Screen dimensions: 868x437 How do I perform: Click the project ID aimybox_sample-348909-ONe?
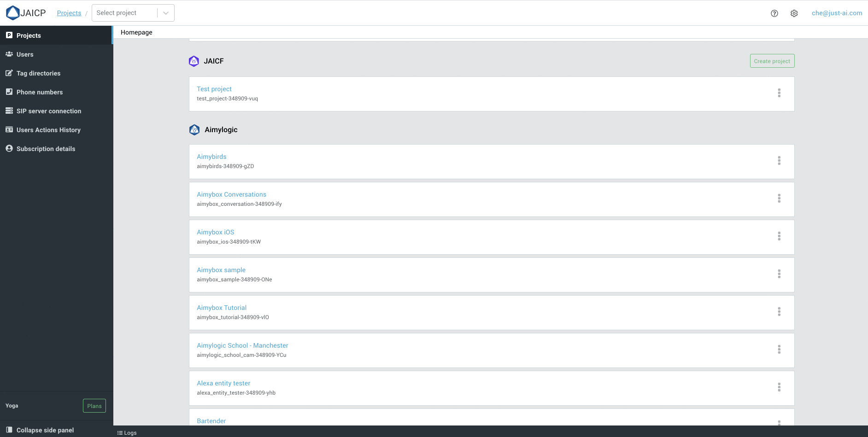(234, 280)
